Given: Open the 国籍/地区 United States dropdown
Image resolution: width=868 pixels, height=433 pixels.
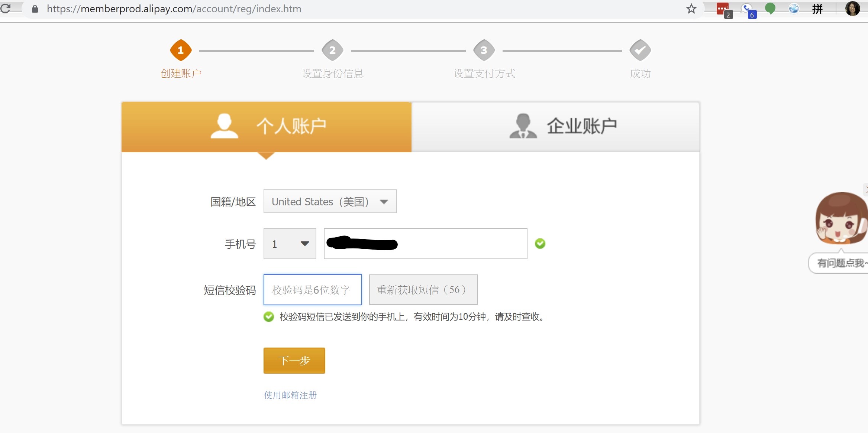Looking at the screenshot, I should [330, 201].
